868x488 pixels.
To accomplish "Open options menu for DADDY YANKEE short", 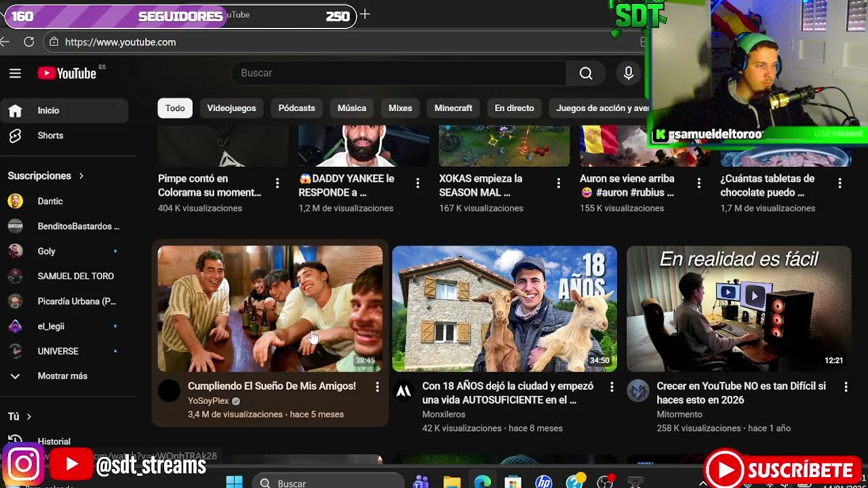I will coord(418,183).
